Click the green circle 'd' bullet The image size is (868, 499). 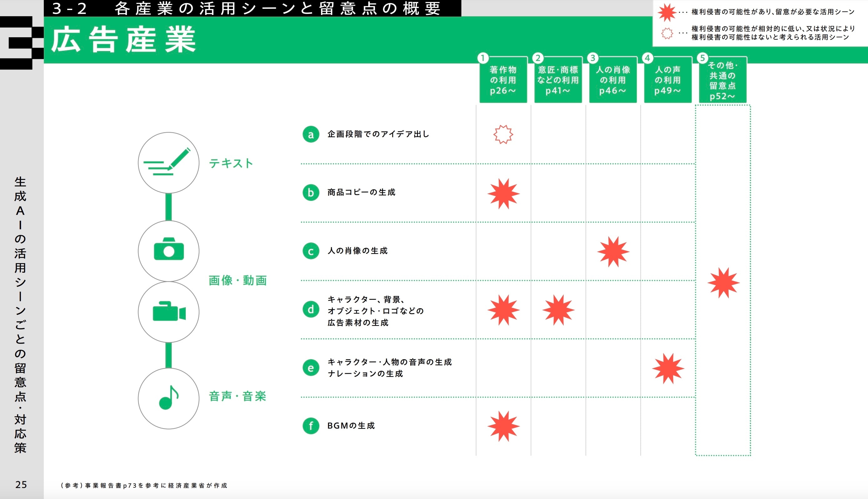311,309
